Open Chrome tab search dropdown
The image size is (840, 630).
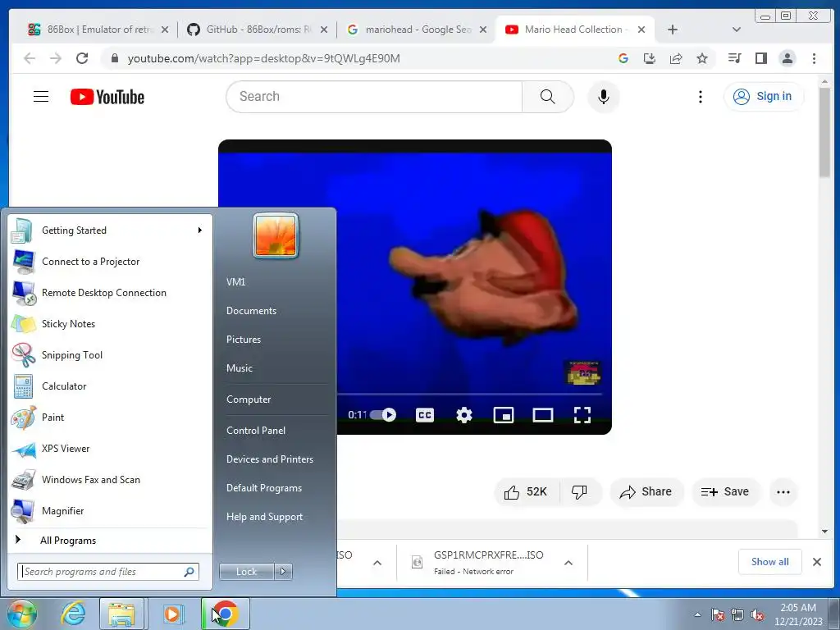[x=736, y=30]
